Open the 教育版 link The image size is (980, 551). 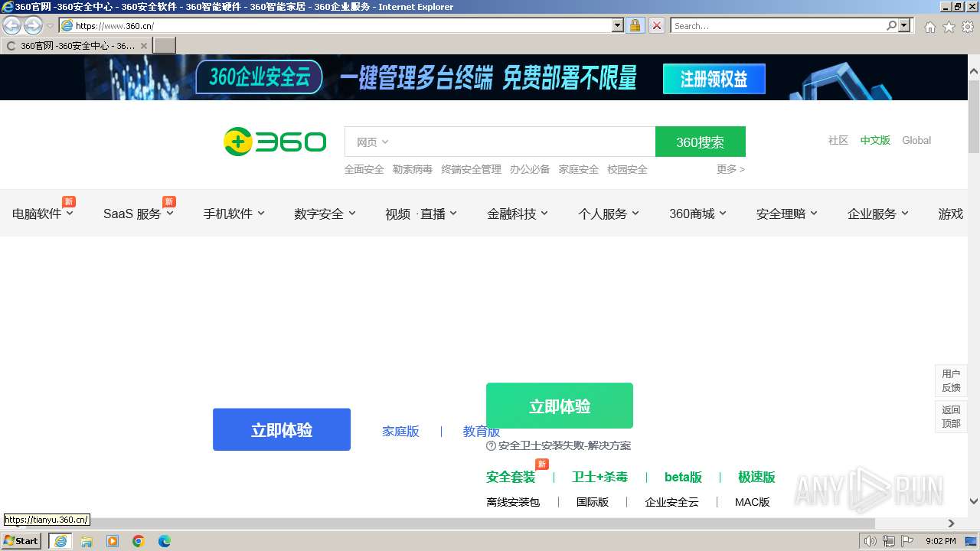(x=482, y=432)
